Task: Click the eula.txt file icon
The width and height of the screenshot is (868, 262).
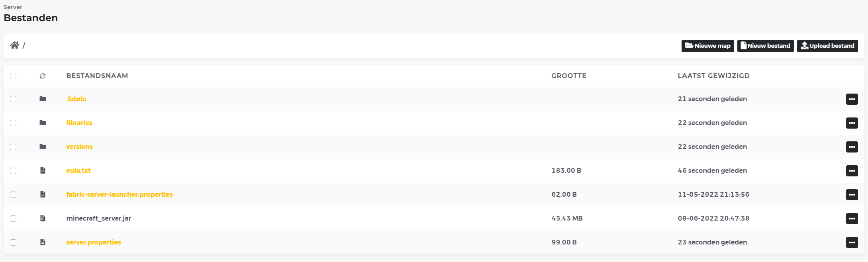Action: point(43,171)
